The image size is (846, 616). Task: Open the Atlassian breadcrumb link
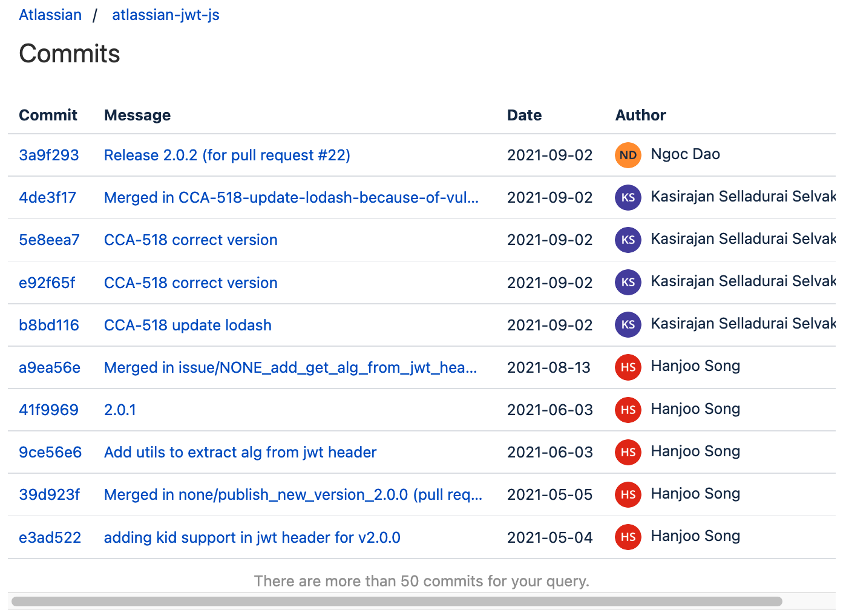(x=50, y=15)
